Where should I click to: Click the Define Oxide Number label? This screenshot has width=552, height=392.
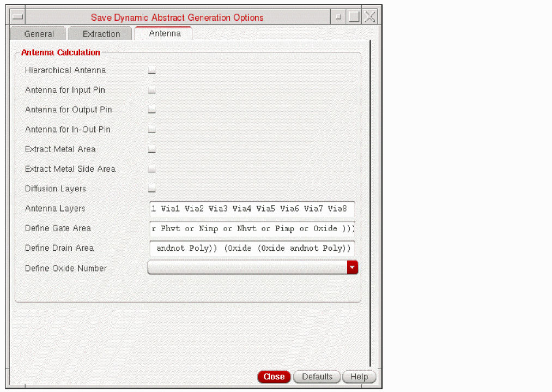point(65,268)
